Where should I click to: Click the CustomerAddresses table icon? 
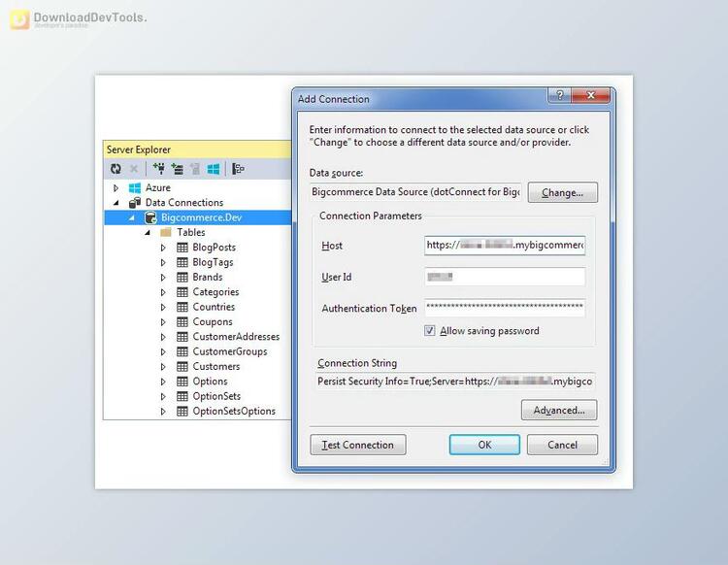[182, 337]
